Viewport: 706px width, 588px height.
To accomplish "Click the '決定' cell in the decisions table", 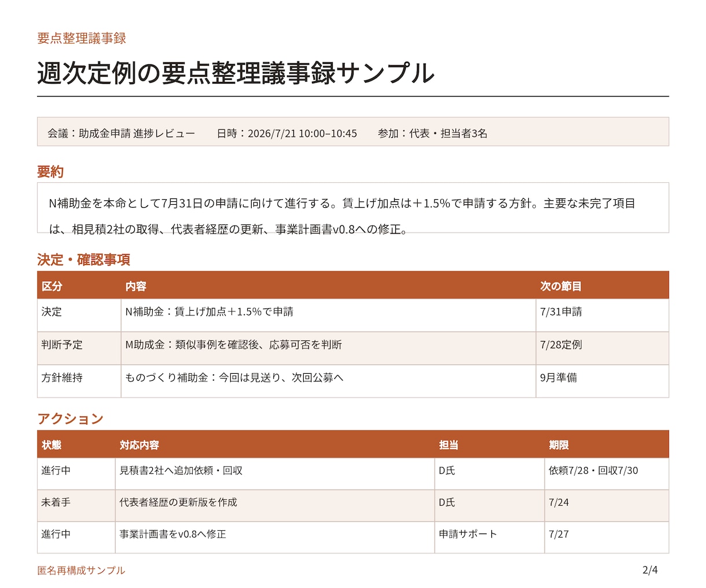I will click(x=52, y=311).
